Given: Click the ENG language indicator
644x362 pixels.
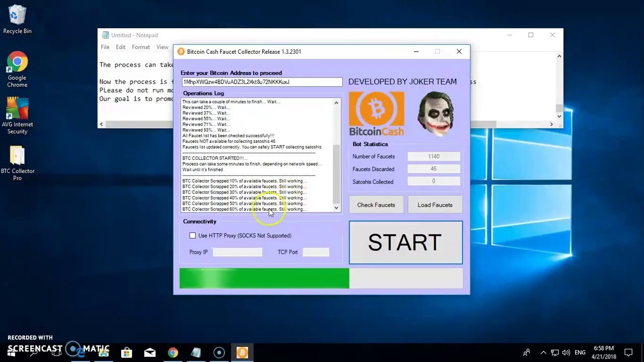Looking at the screenshot, I should tap(580, 352).
